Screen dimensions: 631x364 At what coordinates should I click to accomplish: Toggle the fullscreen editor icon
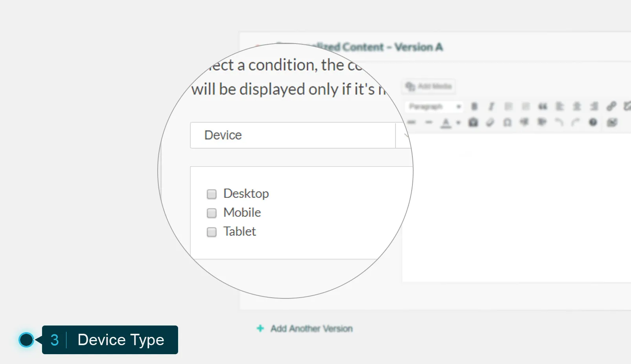[x=613, y=123]
